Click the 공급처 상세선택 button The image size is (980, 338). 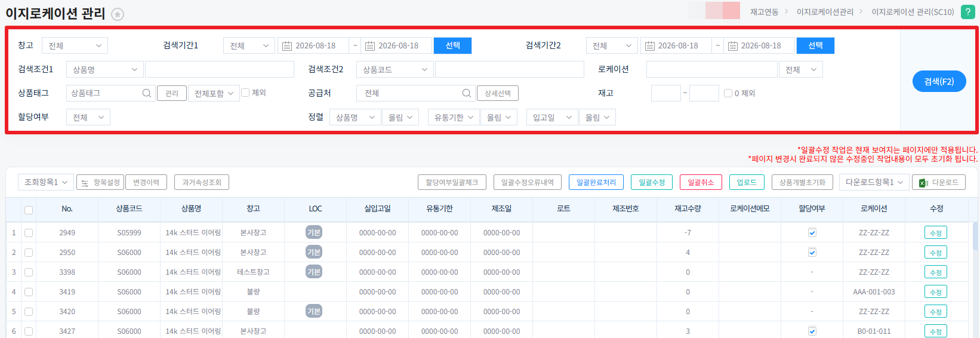[x=498, y=93]
